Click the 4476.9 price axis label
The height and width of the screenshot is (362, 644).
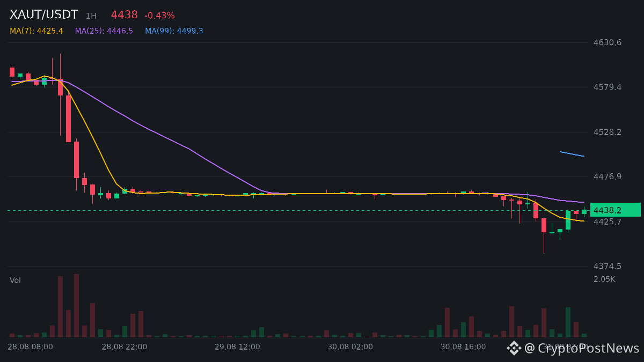[x=608, y=177]
